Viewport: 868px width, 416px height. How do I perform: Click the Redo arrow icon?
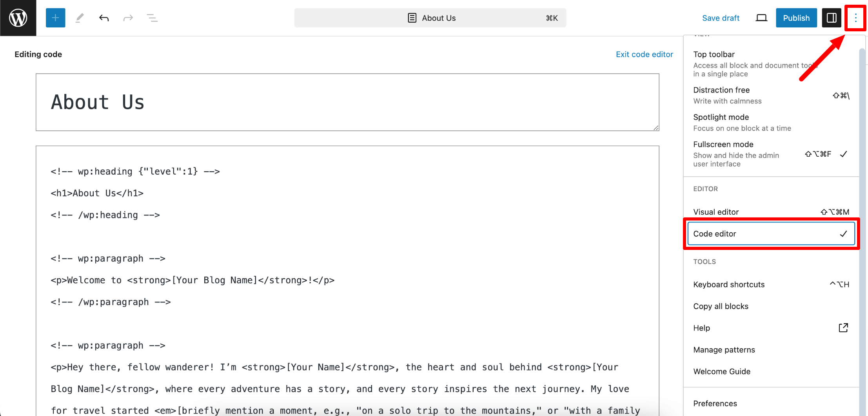pyautogui.click(x=128, y=18)
